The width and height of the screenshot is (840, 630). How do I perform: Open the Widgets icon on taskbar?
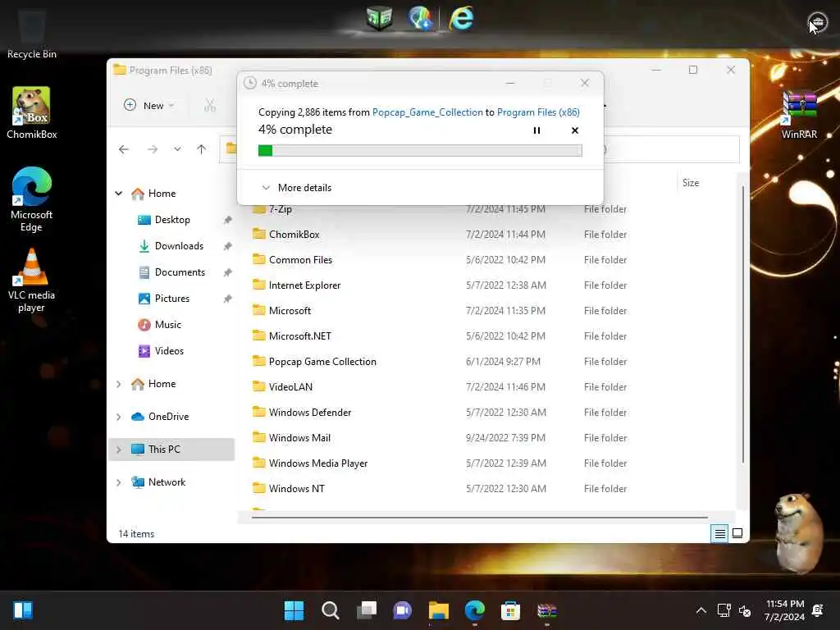point(23,610)
